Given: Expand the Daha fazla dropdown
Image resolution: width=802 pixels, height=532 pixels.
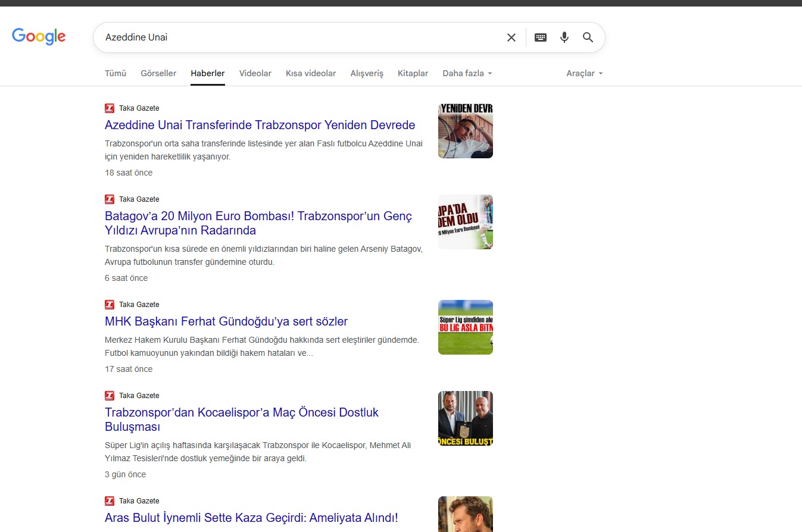Looking at the screenshot, I should tap(467, 73).
